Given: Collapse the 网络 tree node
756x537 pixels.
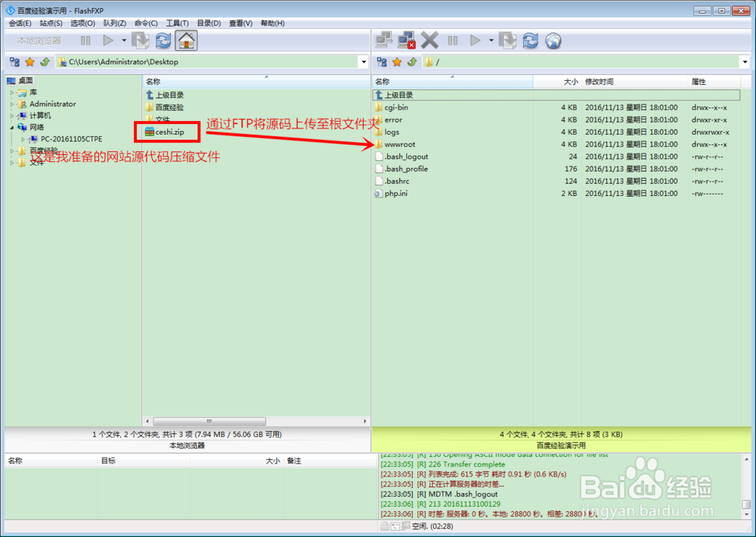Looking at the screenshot, I should coord(12,127).
